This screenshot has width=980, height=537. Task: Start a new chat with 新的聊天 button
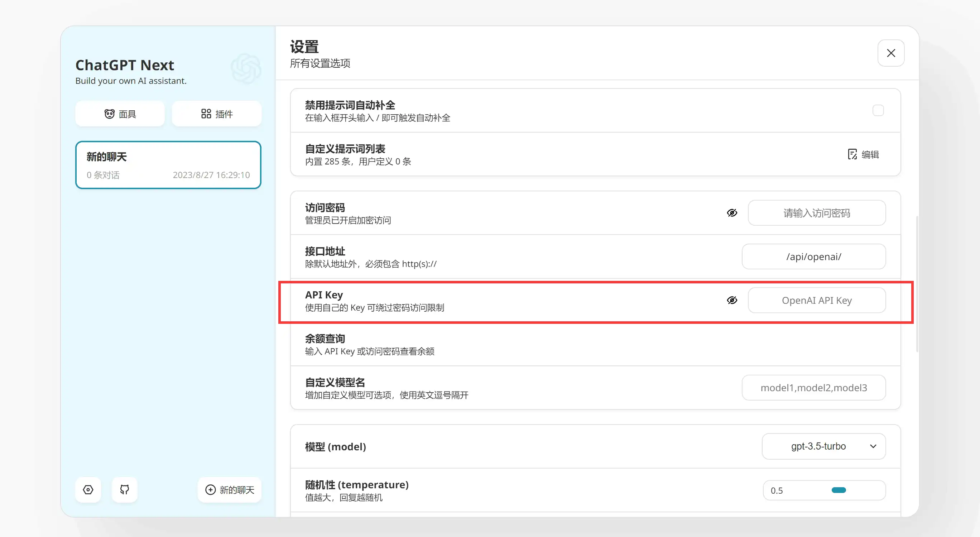229,490
